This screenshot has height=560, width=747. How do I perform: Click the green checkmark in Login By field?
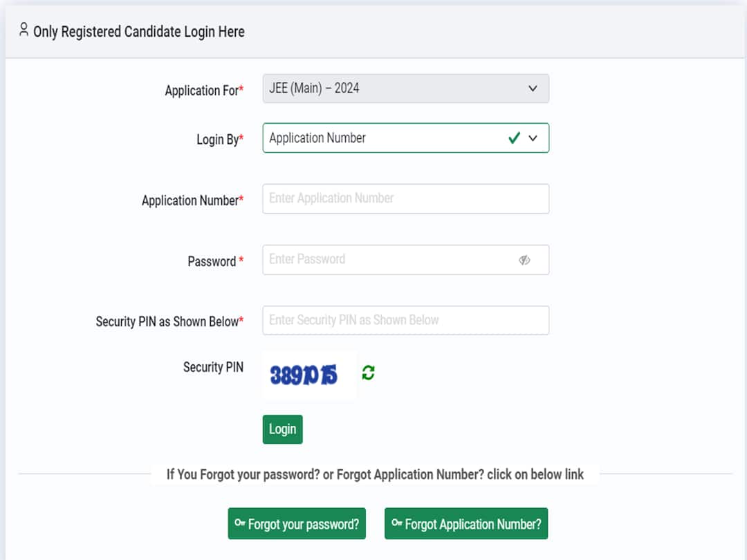[514, 138]
